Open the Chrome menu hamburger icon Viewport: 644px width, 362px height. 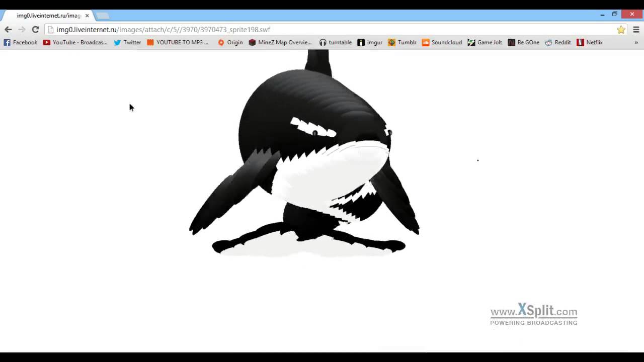tap(636, 30)
